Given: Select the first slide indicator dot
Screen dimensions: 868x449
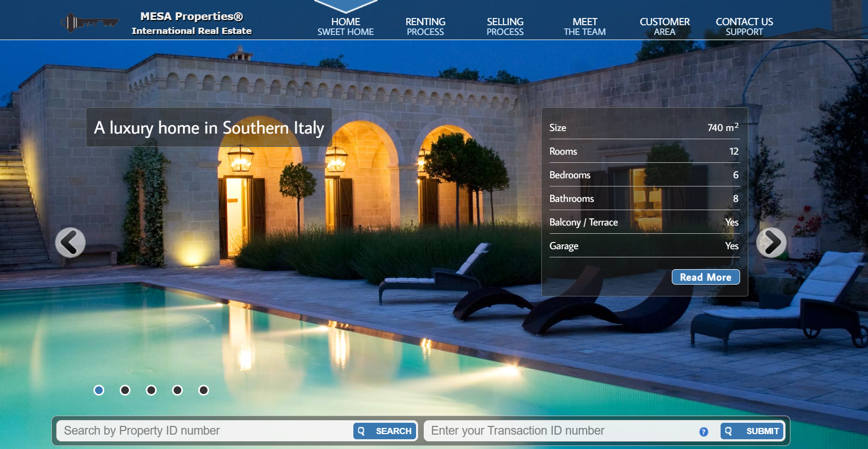Looking at the screenshot, I should (x=99, y=390).
